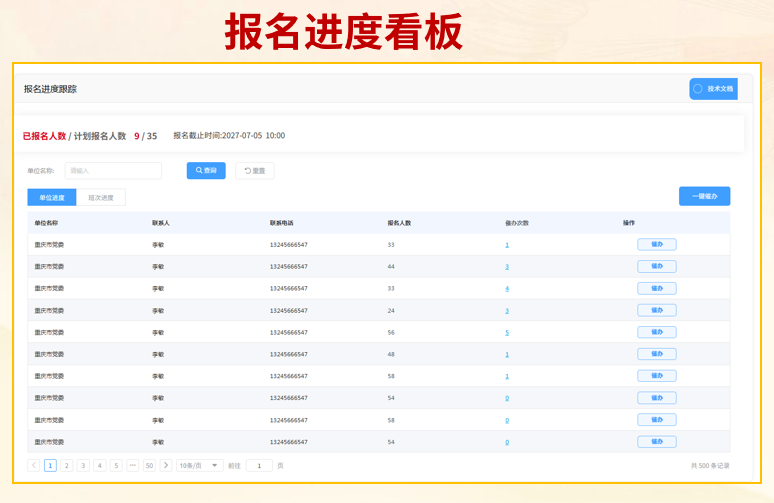Click 催办 in the row with 44 registrations
The image size is (774, 503).
point(657,267)
